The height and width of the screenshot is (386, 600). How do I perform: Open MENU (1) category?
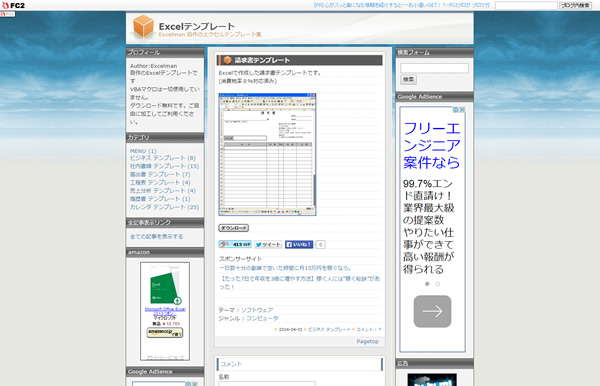[x=143, y=151]
